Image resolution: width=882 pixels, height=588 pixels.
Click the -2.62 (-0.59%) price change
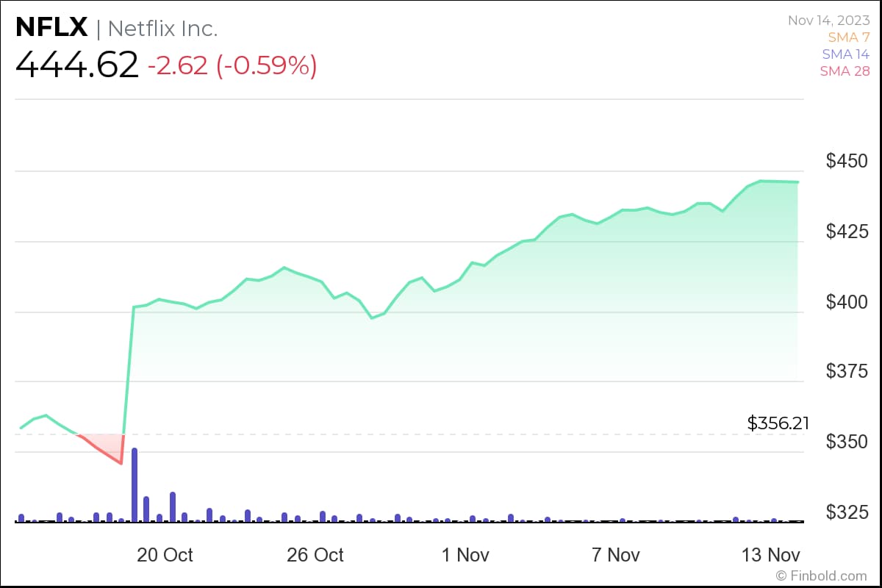[x=232, y=65]
